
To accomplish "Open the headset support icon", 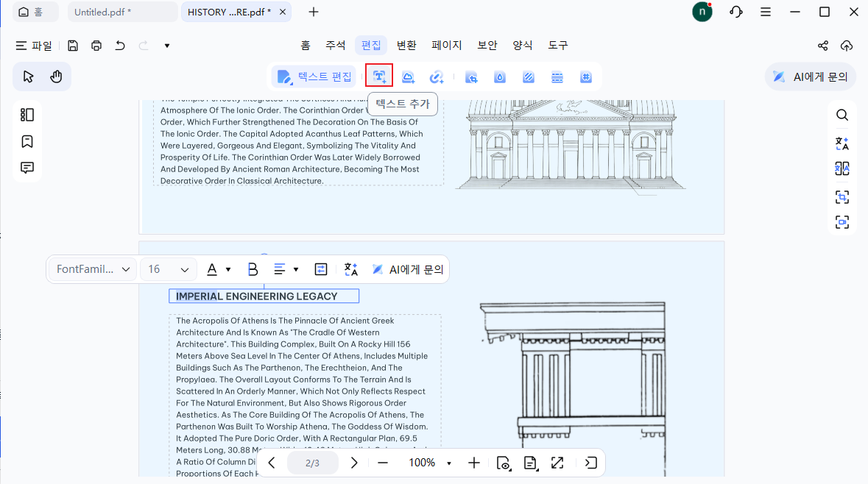I will tap(735, 12).
